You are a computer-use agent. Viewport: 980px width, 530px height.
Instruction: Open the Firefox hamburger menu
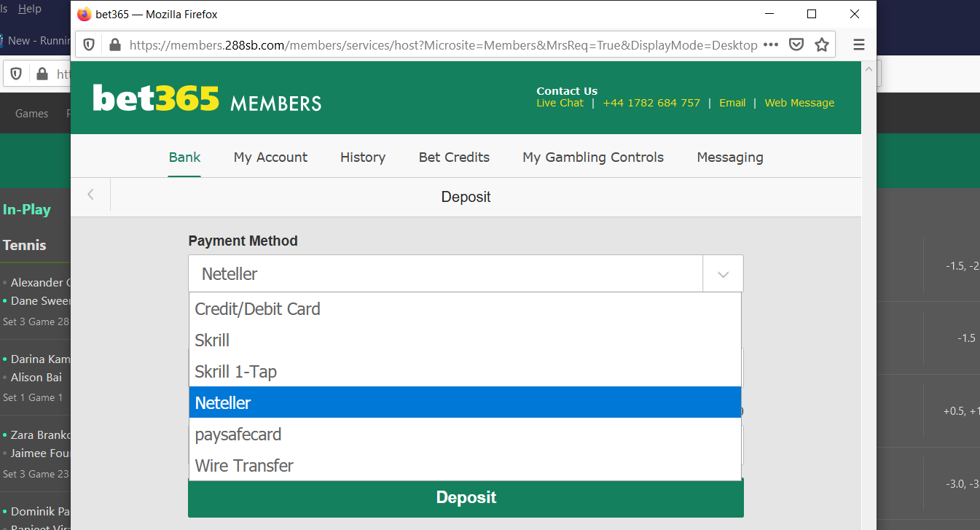pyautogui.click(x=859, y=44)
